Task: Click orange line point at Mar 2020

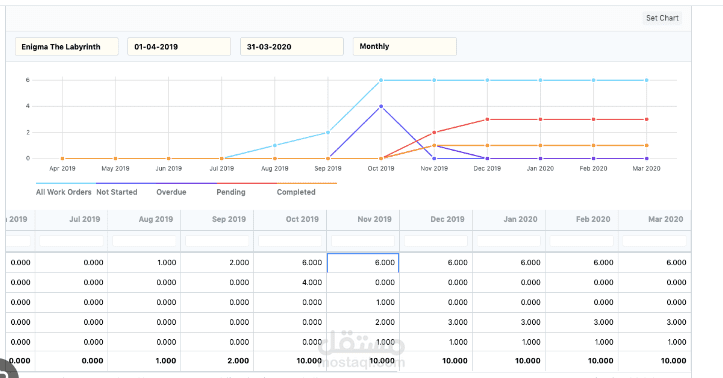Action: 646,145
